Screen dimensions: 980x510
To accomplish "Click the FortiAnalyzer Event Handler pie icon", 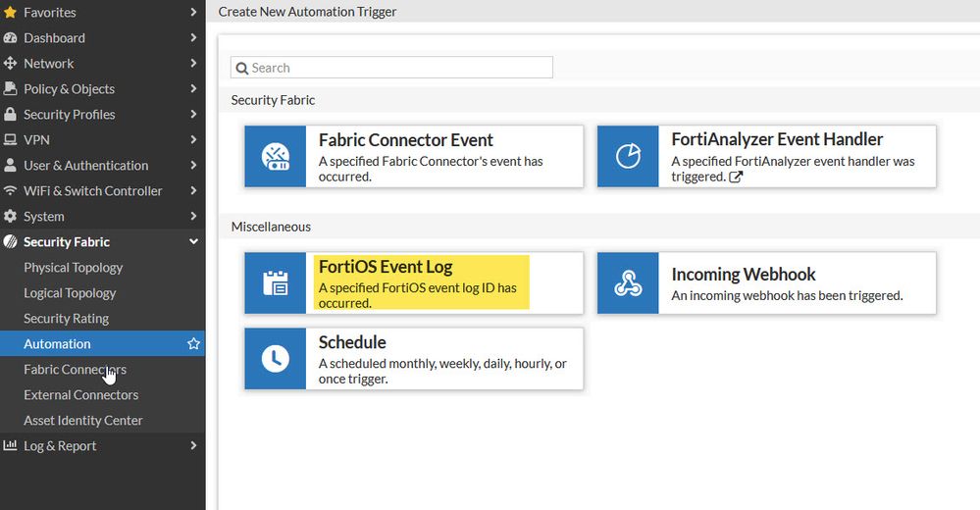I will point(628,157).
